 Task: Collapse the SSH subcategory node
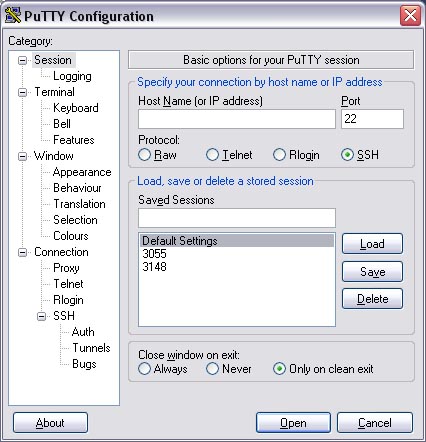point(41,316)
